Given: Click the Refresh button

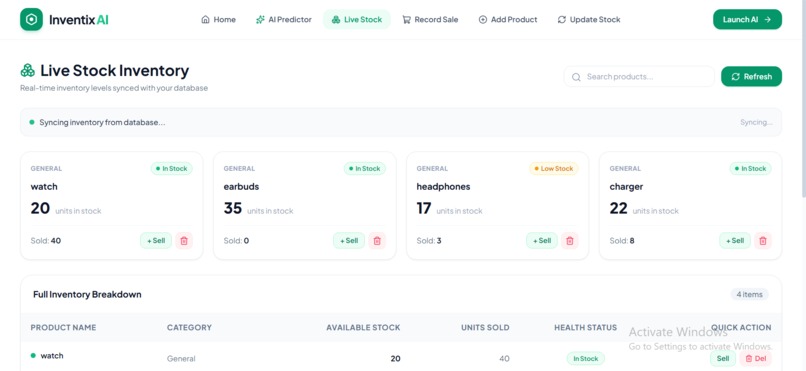Looking at the screenshot, I should point(751,77).
